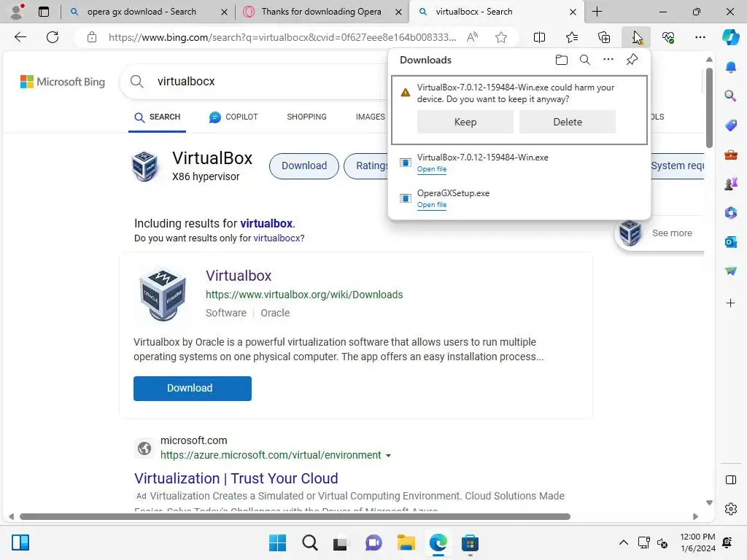Click the address bar URL
The image size is (747, 560).
(x=282, y=37)
